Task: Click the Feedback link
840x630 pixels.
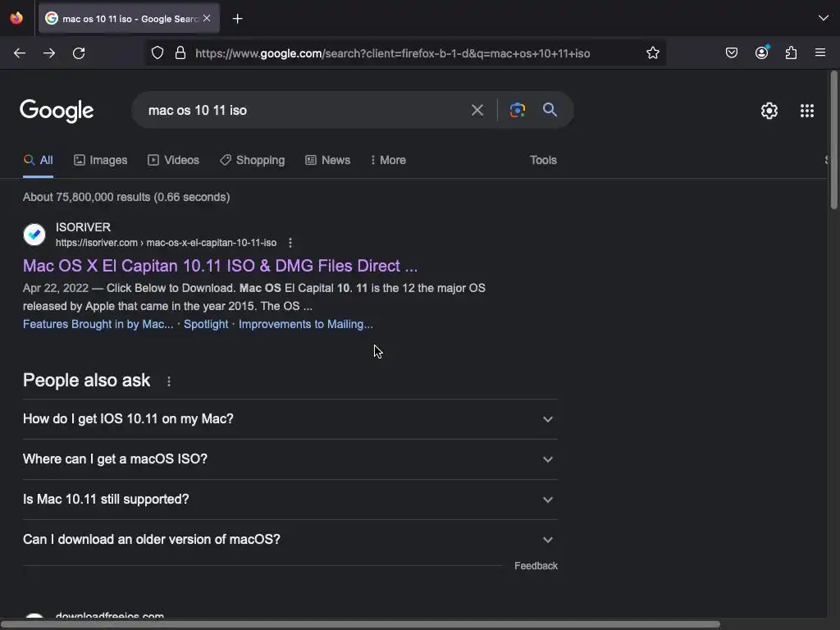Action: coord(536,566)
